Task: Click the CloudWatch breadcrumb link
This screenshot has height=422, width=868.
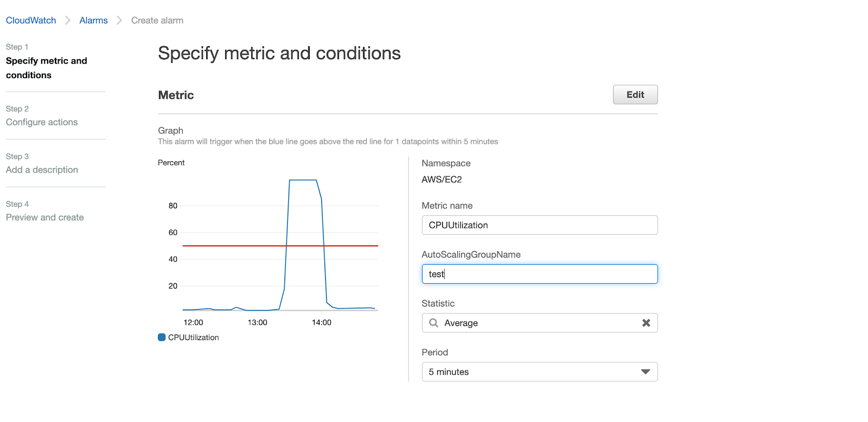Action: pyautogui.click(x=31, y=21)
